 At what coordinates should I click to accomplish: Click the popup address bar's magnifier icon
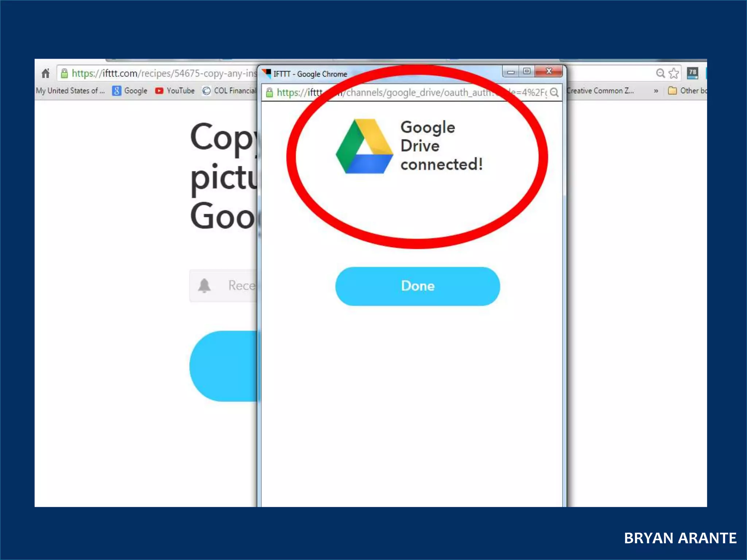[554, 93]
